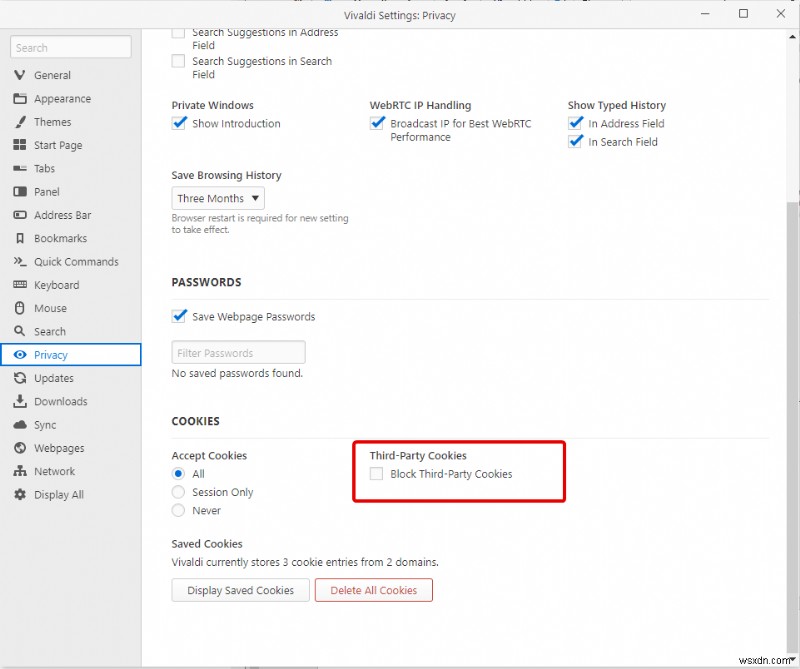This screenshot has width=800, height=669.
Task: Select the All accept cookies option
Action: (x=178, y=474)
